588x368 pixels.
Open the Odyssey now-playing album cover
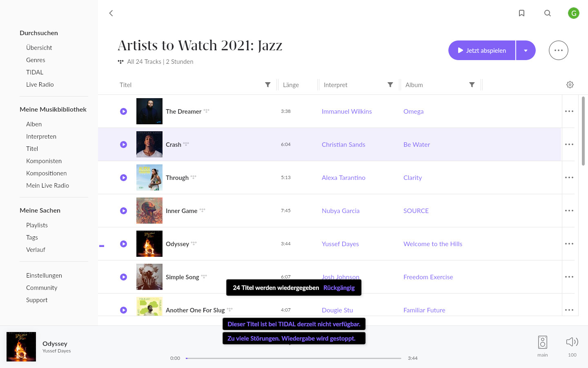[x=21, y=347]
